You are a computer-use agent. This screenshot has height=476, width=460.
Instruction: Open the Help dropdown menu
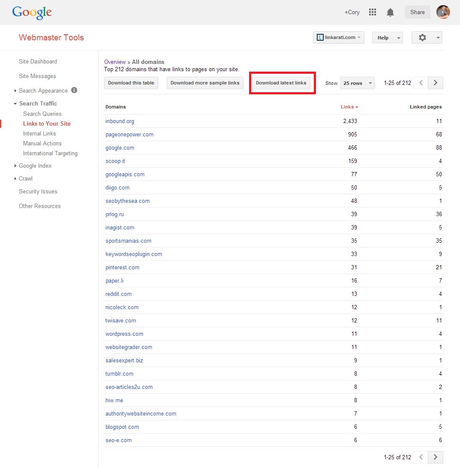(387, 38)
